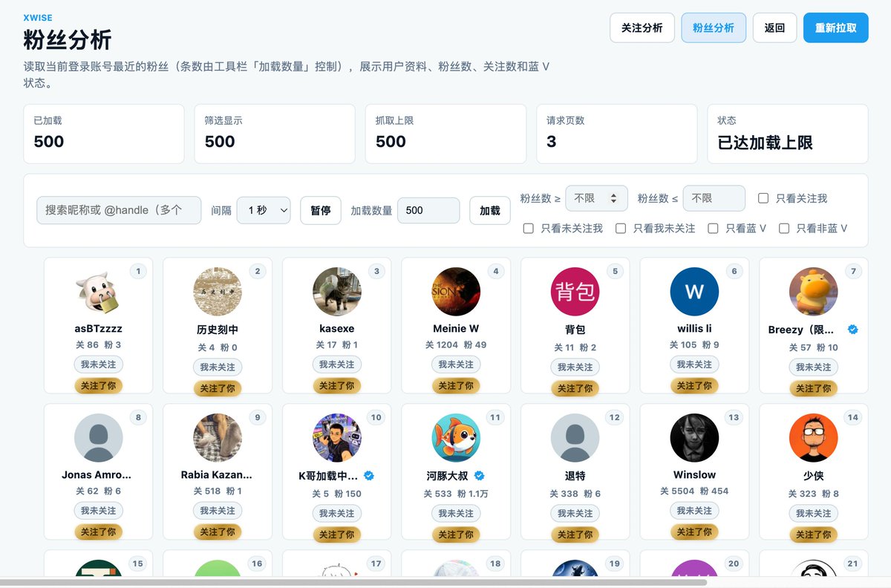Click Breezy blue verified badge

[x=853, y=329]
